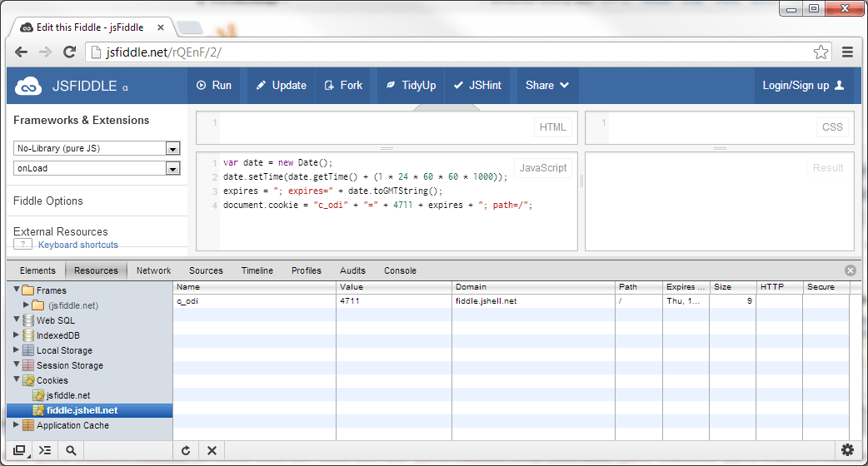Expand the IndexedDB tree node
The height and width of the screenshot is (466, 868).
pos(16,334)
